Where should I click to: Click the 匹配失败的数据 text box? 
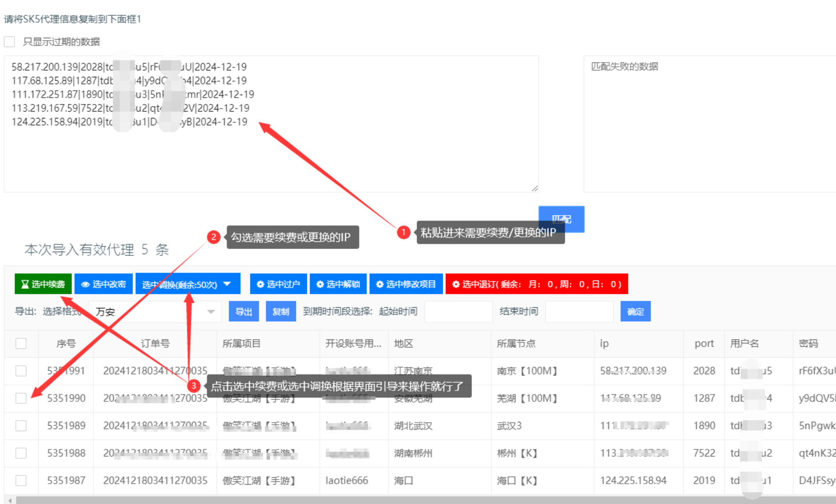710,124
